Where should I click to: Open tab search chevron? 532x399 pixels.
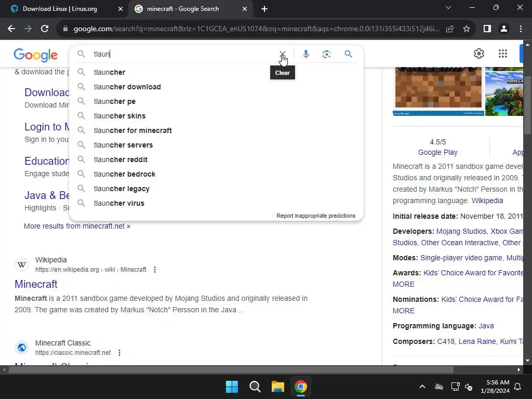[448, 7]
